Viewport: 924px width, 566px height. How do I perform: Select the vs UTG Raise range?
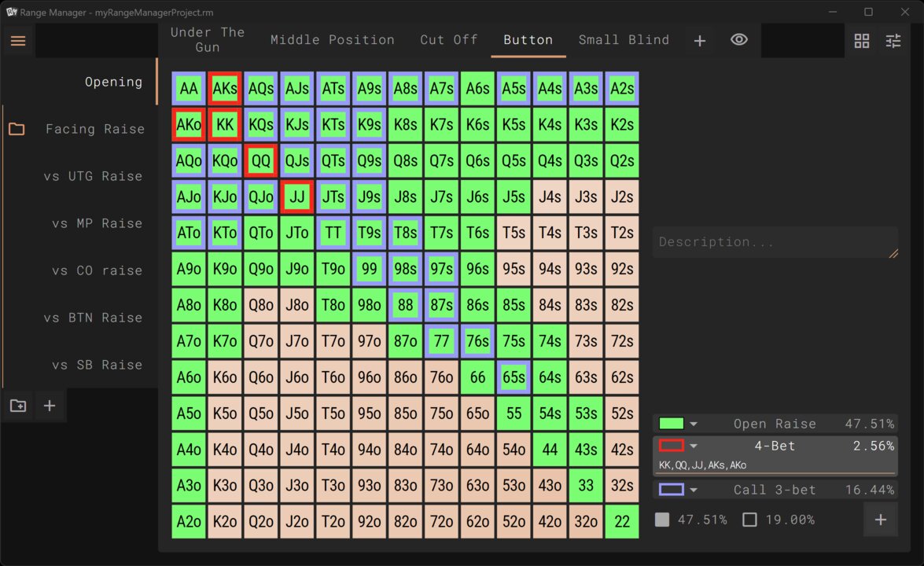tap(93, 176)
